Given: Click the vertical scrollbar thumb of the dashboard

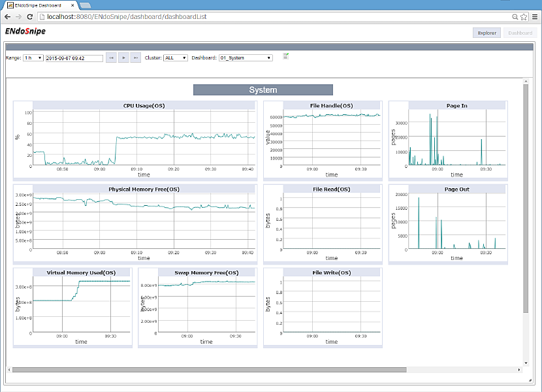Looking at the screenshot, I should pyautogui.click(x=526, y=198).
